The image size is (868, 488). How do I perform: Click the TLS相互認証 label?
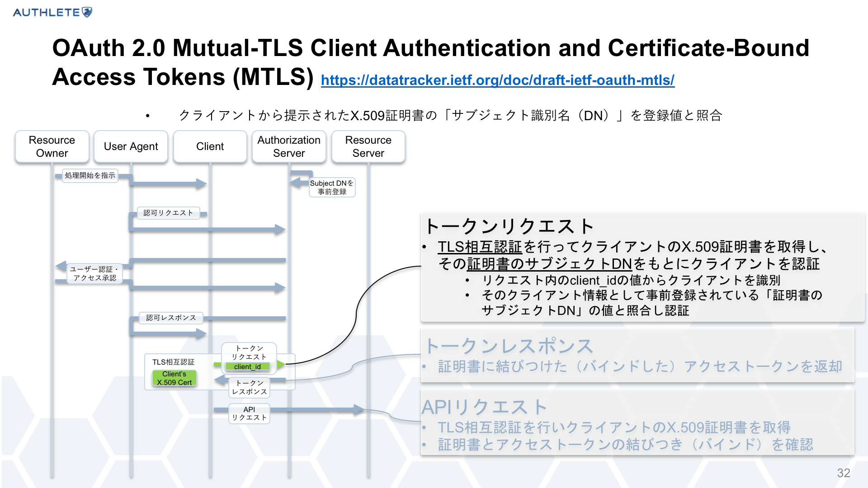pos(173,362)
